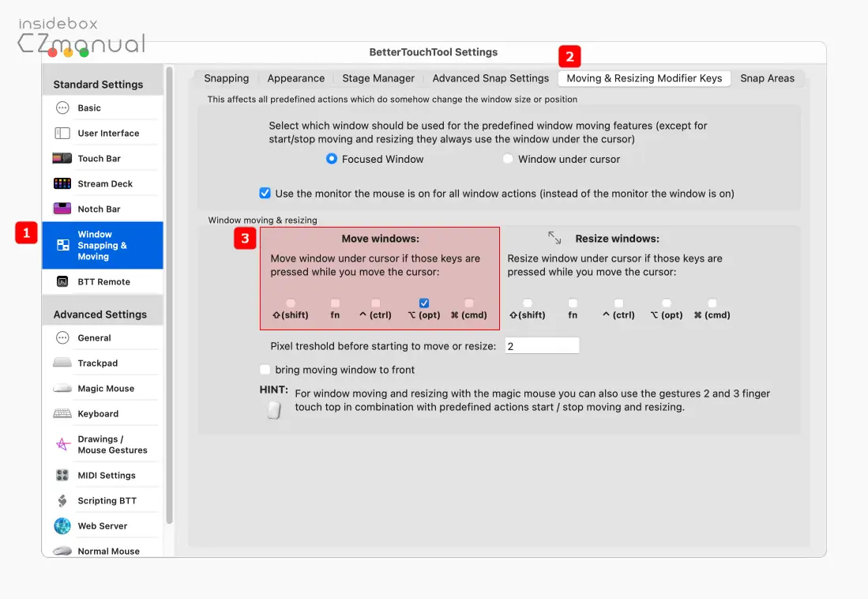This screenshot has height=599, width=868.
Task: Open Scripting BTT entry
Action: (103, 500)
